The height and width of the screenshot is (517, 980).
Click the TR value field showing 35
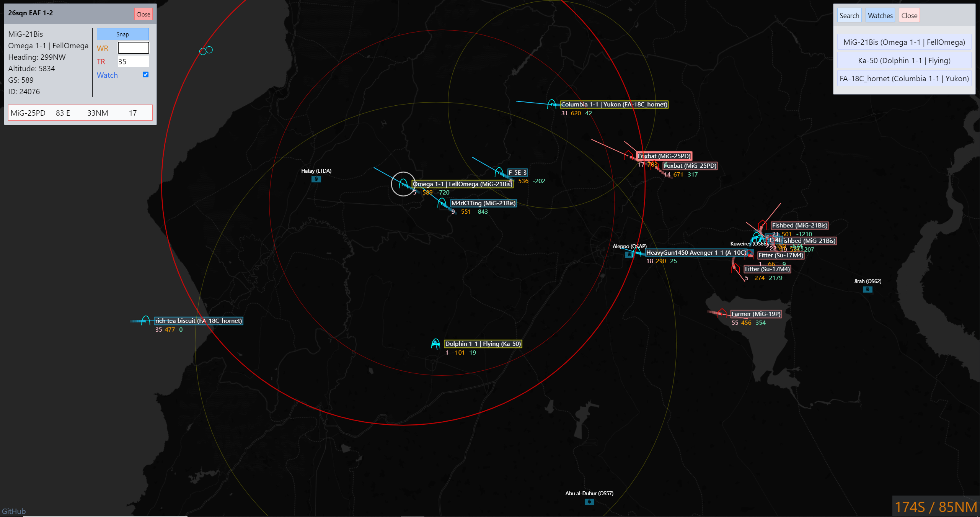(x=132, y=61)
